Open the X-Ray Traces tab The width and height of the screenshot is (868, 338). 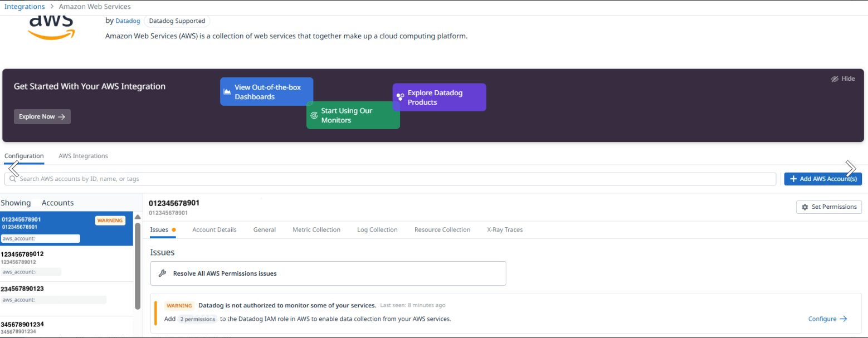coord(505,229)
